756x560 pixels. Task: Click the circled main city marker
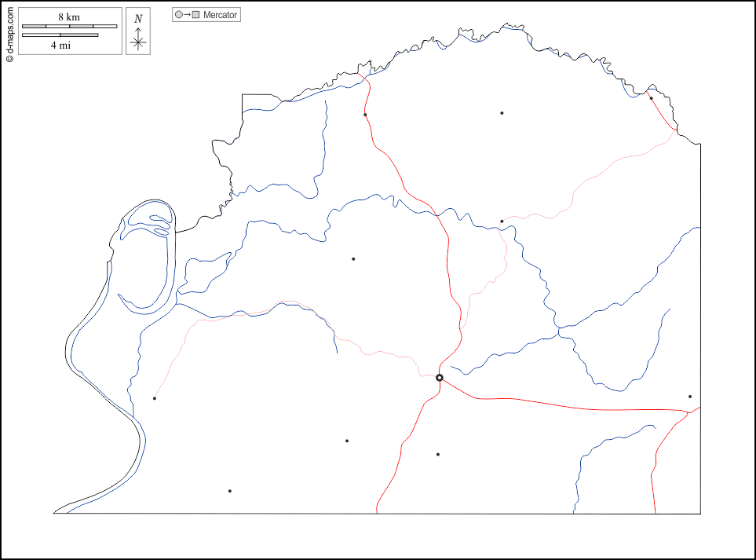(439, 378)
